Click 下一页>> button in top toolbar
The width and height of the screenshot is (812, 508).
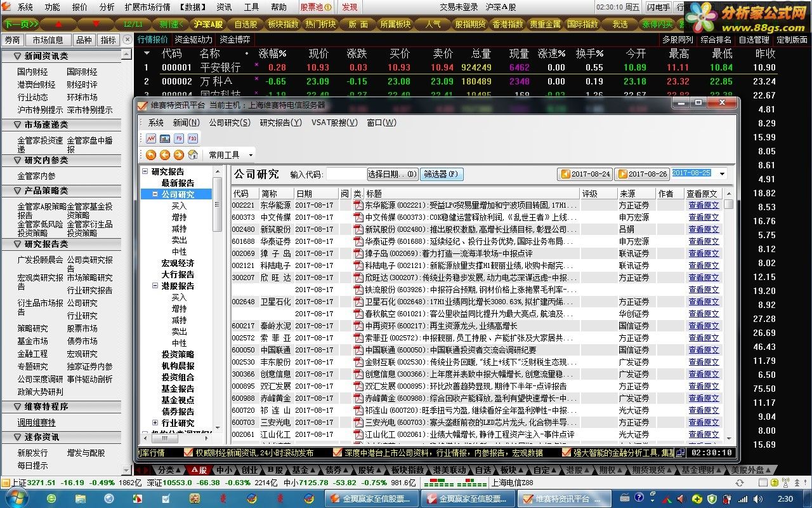[21, 24]
